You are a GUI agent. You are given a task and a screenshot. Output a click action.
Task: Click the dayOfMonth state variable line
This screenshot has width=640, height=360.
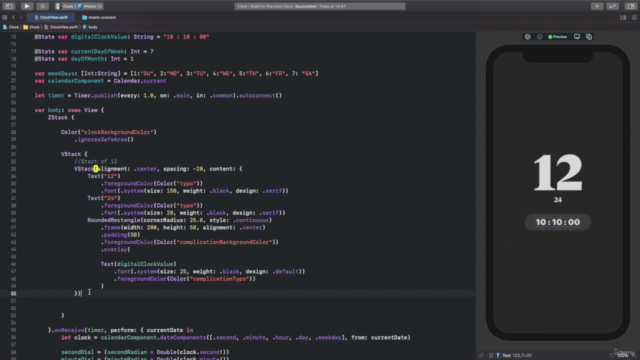point(84,59)
